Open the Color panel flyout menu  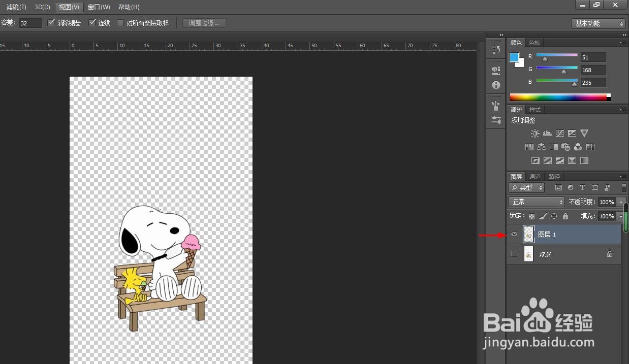[x=623, y=43]
